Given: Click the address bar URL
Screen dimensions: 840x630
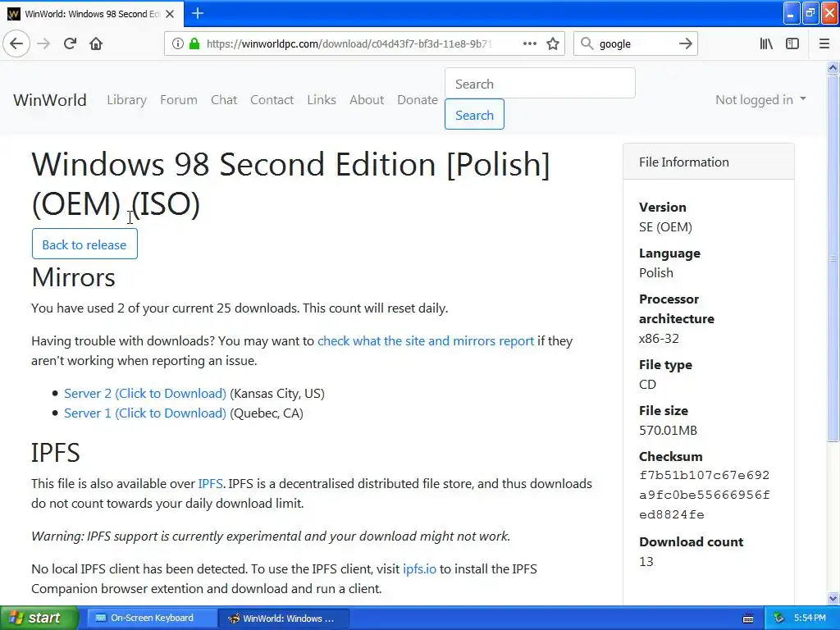Looking at the screenshot, I should [x=349, y=43].
